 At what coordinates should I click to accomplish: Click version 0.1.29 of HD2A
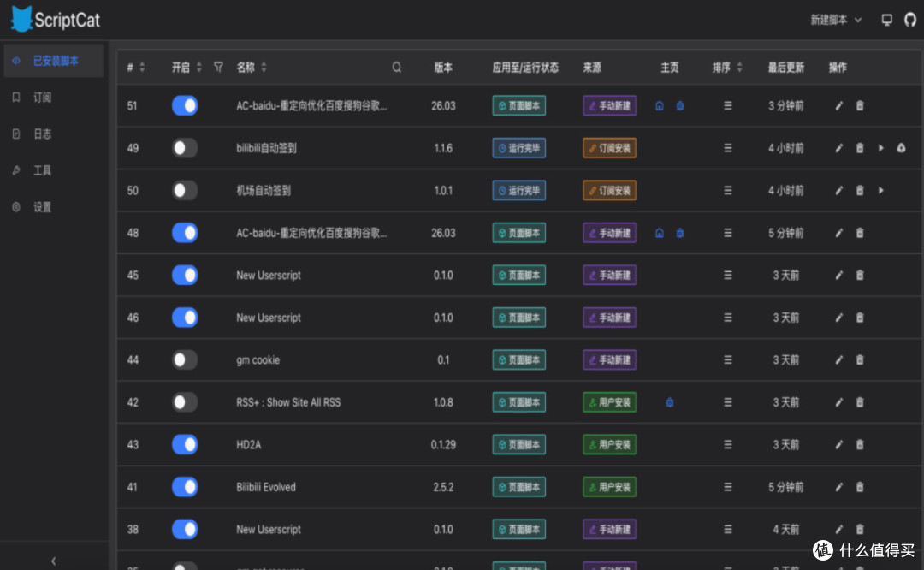pos(443,445)
